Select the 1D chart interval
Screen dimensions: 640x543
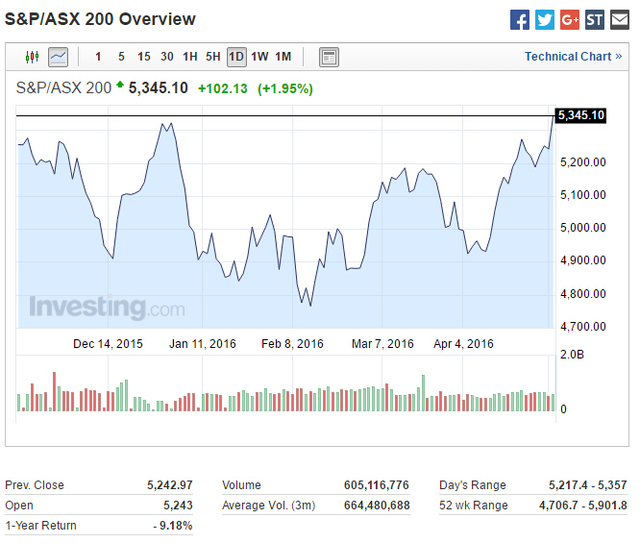pos(236,56)
